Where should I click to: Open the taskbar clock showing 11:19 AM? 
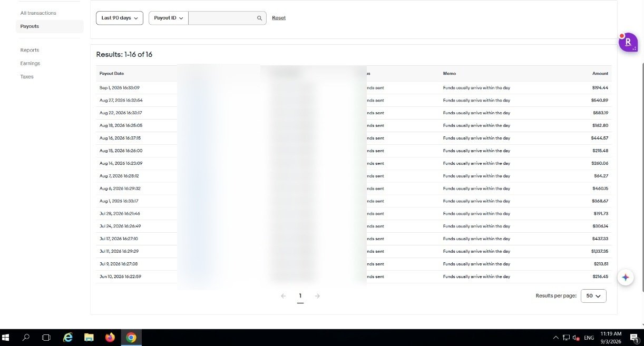(x=611, y=338)
